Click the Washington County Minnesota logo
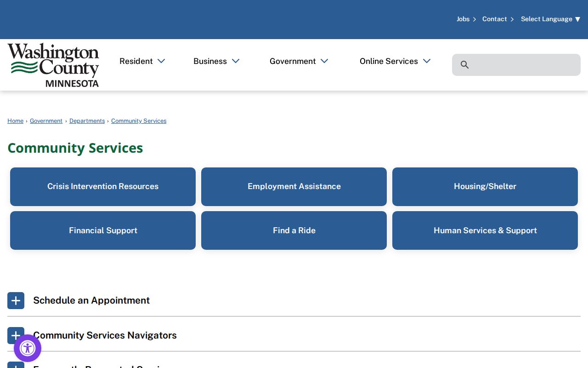 [x=53, y=65]
